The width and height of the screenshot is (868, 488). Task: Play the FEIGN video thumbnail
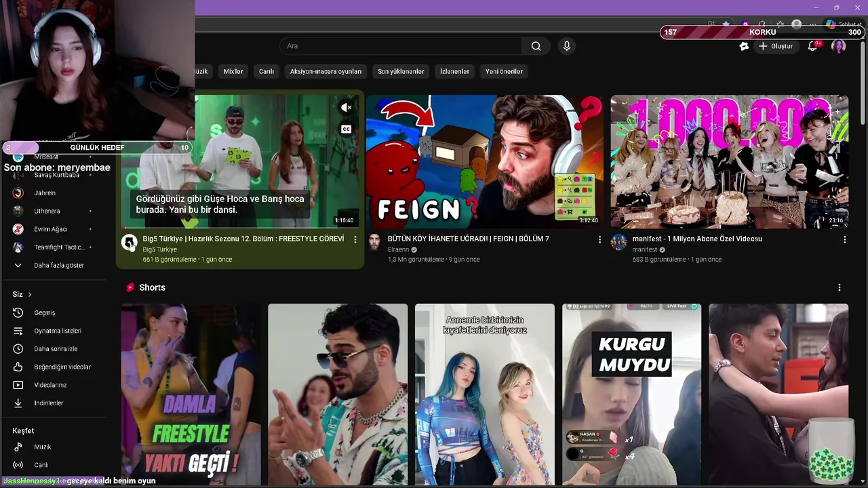pos(484,161)
